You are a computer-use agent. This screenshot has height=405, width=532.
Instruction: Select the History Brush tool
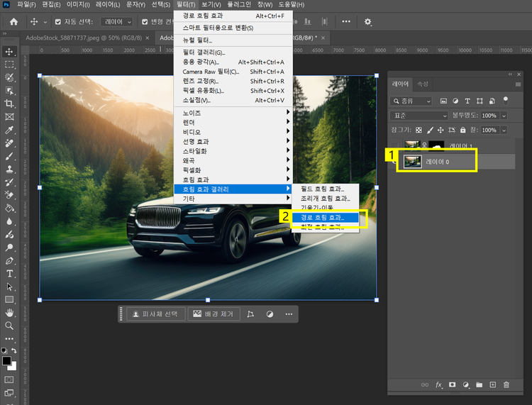point(9,182)
